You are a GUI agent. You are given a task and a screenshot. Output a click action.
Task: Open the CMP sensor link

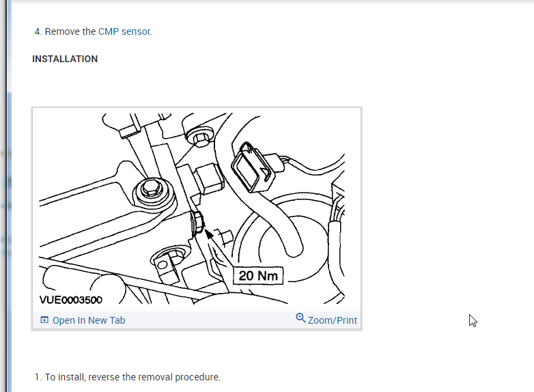(125, 31)
